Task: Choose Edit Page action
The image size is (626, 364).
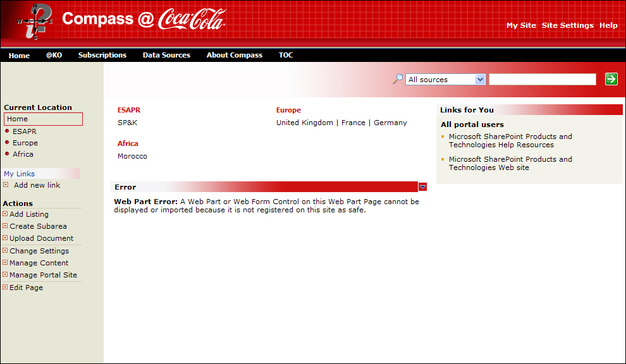Action: [x=26, y=288]
